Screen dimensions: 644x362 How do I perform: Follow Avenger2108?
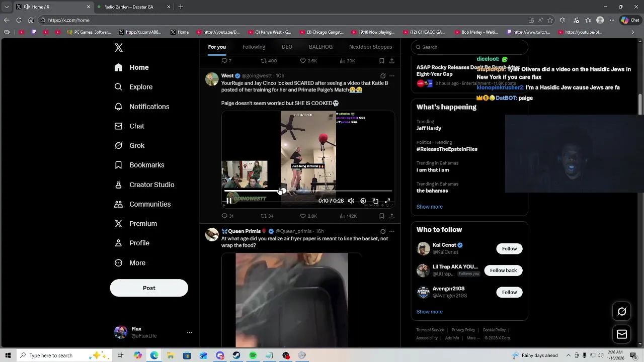(x=509, y=292)
